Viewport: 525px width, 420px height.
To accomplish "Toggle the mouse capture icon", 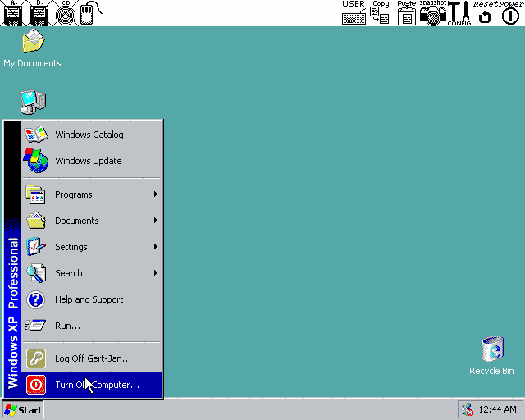I will [x=90, y=13].
